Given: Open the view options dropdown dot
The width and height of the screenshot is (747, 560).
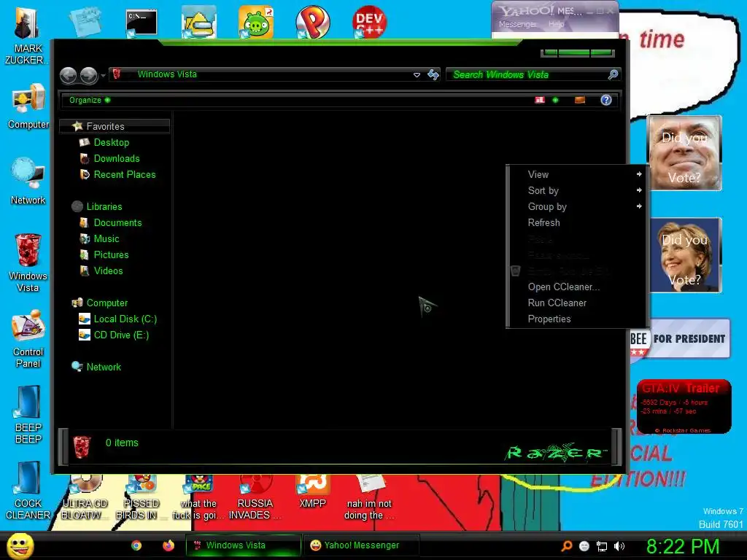Looking at the screenshot, I should 555,100.
